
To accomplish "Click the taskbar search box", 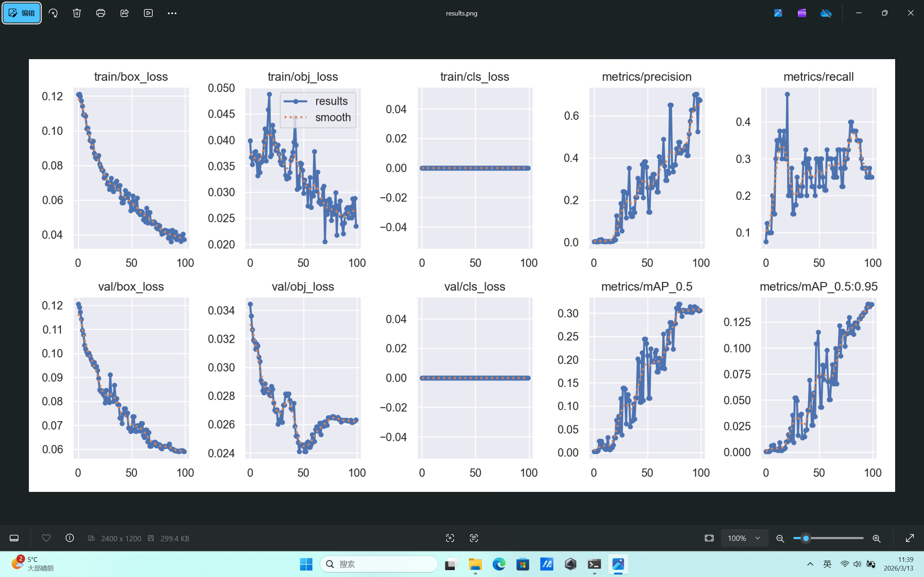I will (x=379, y=564).
